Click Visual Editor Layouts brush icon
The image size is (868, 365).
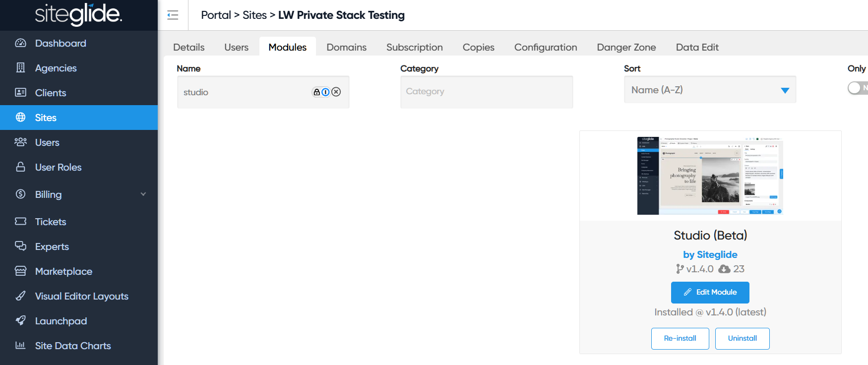[20, 296]
